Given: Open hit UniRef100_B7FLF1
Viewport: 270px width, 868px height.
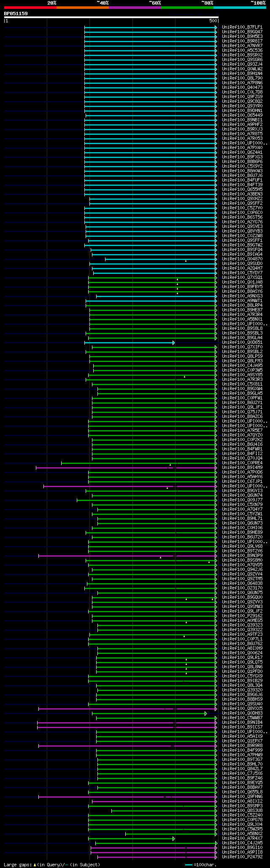Looking at the screenshot, I should [x=242, y=27].
